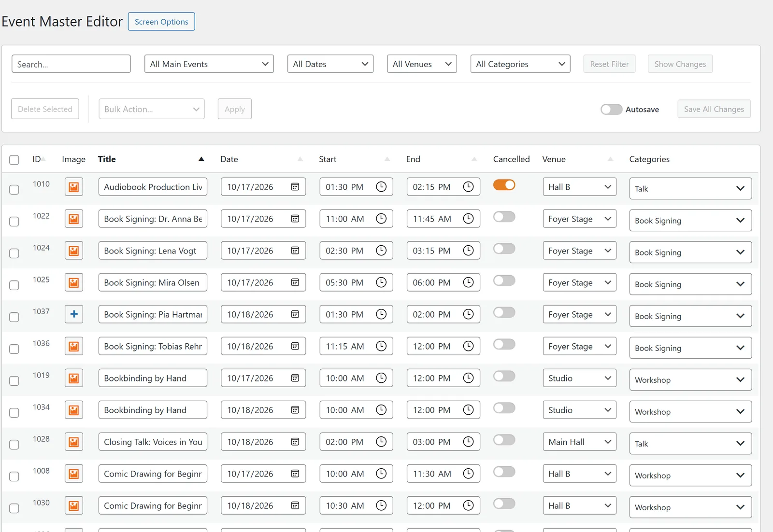Select checkbox for event 1008
773x532 pixels.
pos(14,476)
